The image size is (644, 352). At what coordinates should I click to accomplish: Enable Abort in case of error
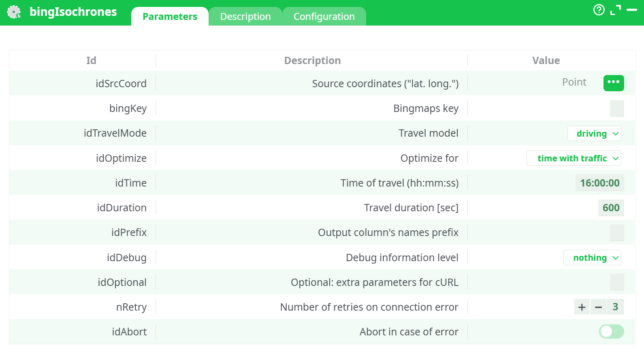(x=611, y=332)
